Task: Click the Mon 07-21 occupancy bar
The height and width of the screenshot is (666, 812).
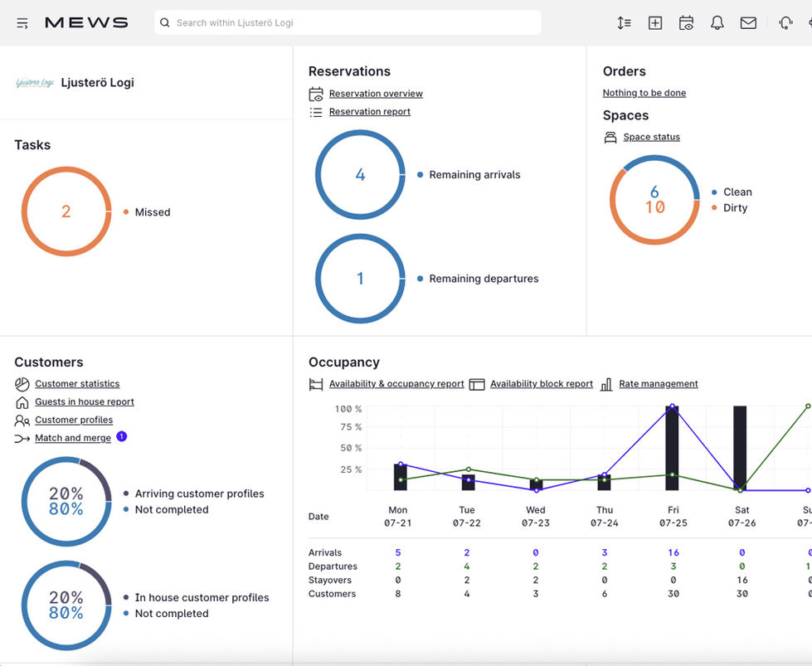Action: tap(401, 478)
